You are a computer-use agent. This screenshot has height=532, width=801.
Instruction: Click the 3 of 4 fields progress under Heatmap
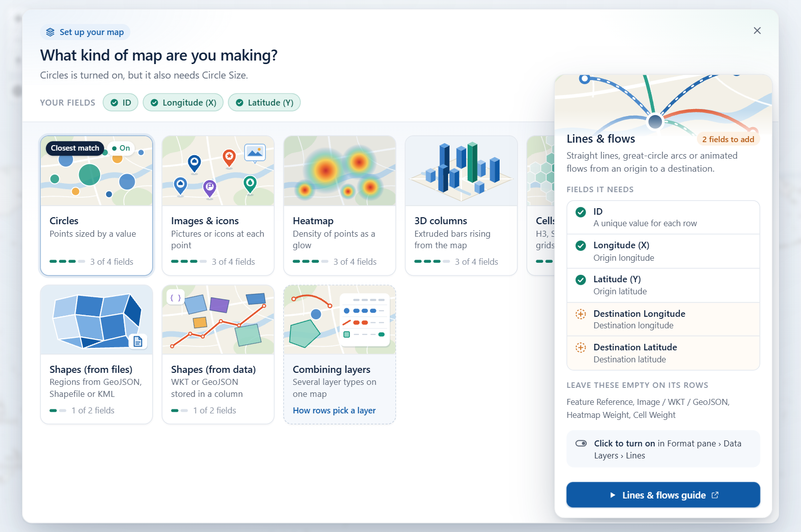coord(334,262)
